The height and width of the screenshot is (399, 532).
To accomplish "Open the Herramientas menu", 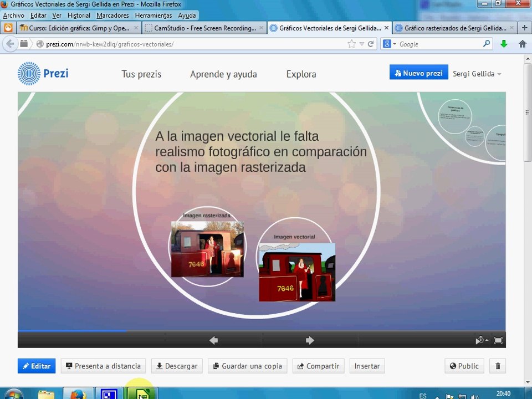I will [154, 16].
